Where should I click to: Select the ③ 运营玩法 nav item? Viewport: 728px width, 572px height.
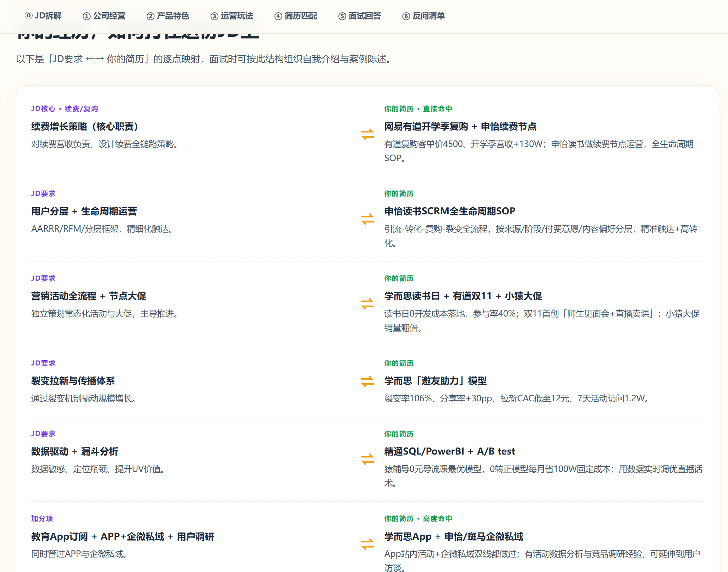[x=232, y=16]
